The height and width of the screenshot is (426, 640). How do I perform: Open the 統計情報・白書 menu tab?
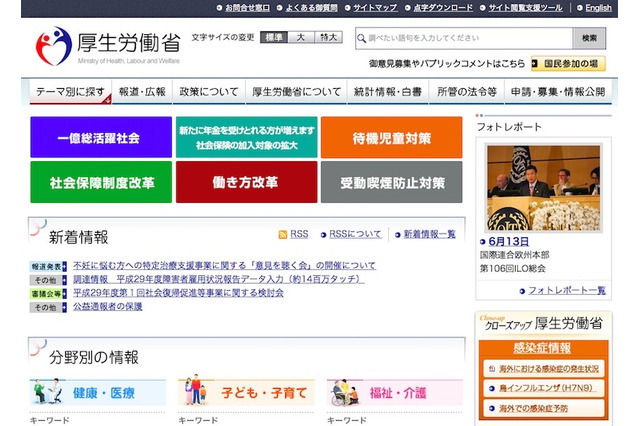click(388, 92)
